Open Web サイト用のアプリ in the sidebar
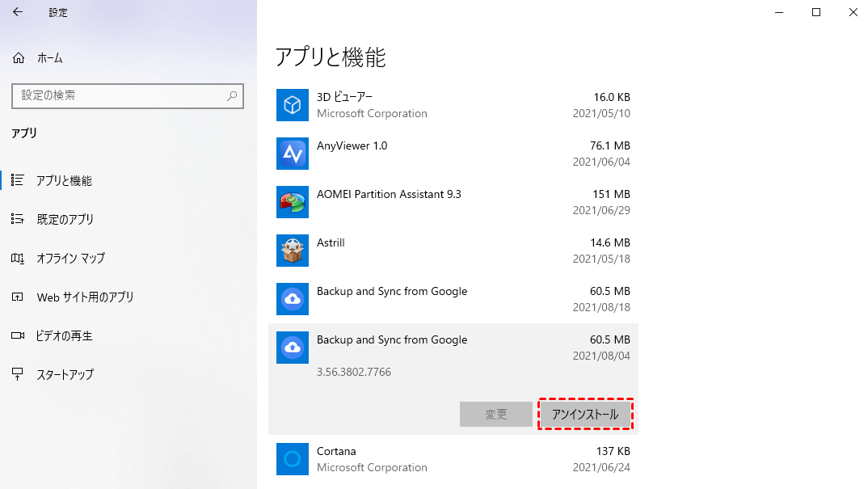The image size is (868, 489). pos(85,297)
